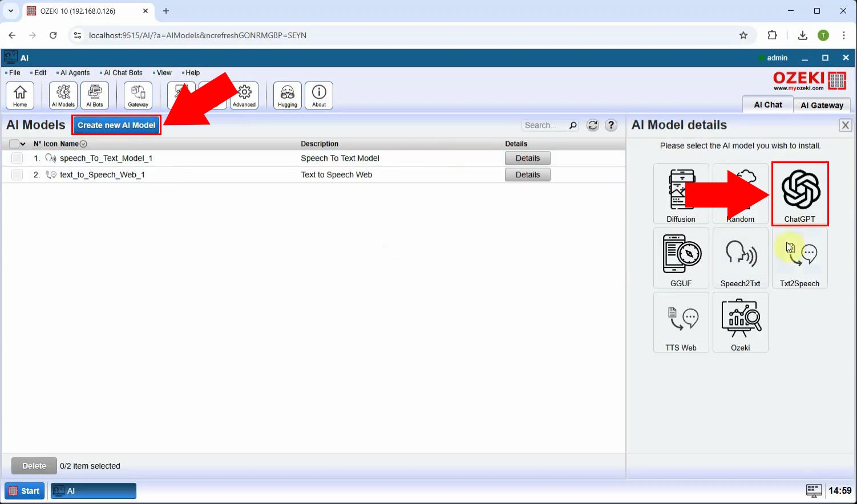
Task: Click the 14:59 clock in taskbar
Action: (840, 490)
